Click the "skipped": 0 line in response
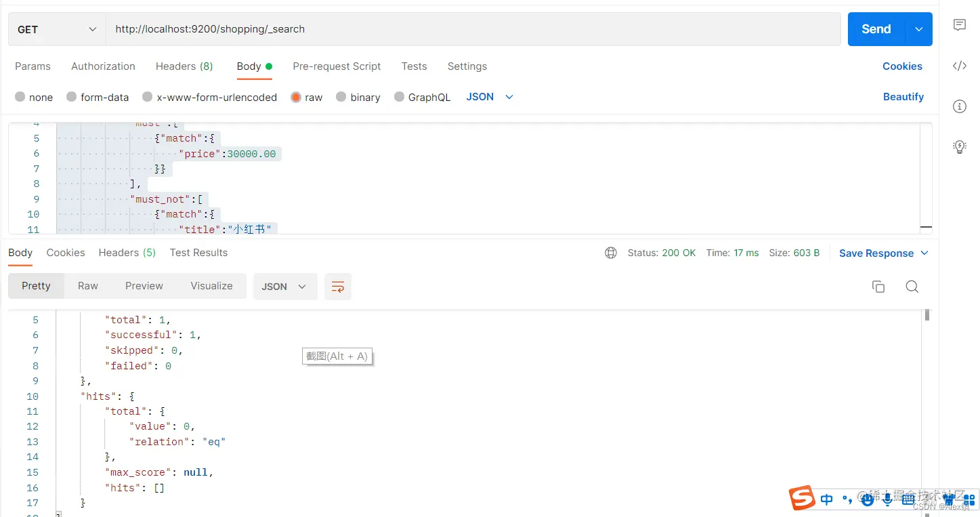This screenshot has height=517, width=980. 144,350
